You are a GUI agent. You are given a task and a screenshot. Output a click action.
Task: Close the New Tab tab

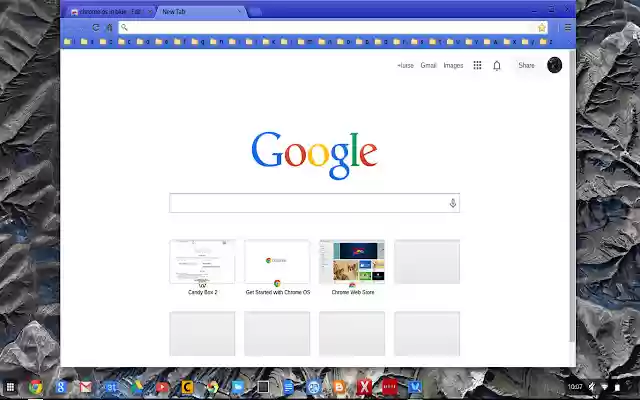click(239, 11)
